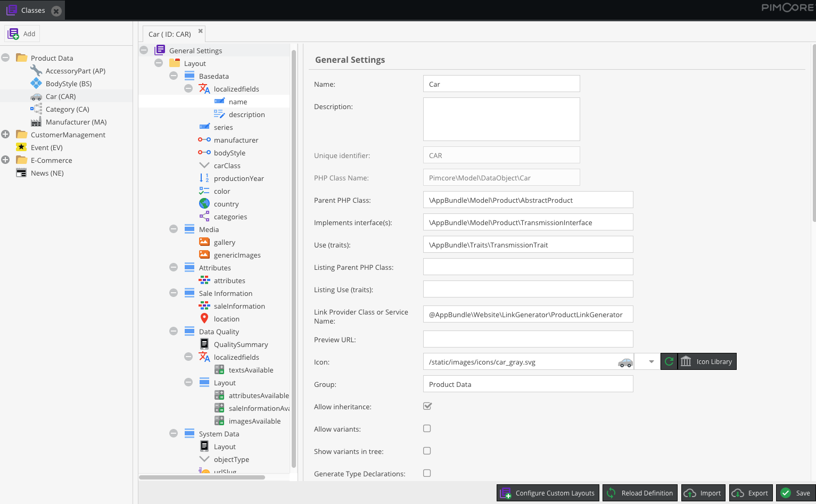816x504 pixels.
Task: Click the location map pin icon
Action: pyautogui.click(x=204, y=318)
